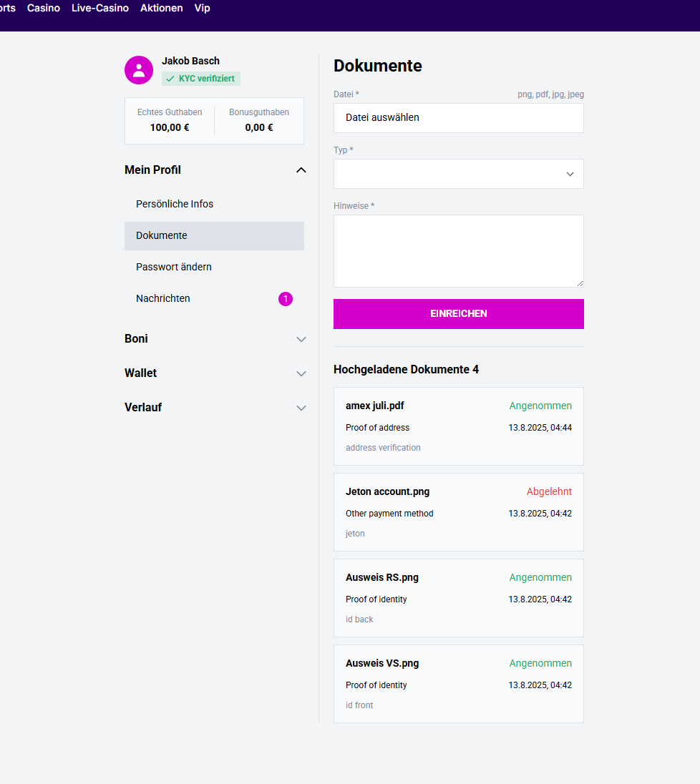Open Casino in top navigation

[44, 9]
